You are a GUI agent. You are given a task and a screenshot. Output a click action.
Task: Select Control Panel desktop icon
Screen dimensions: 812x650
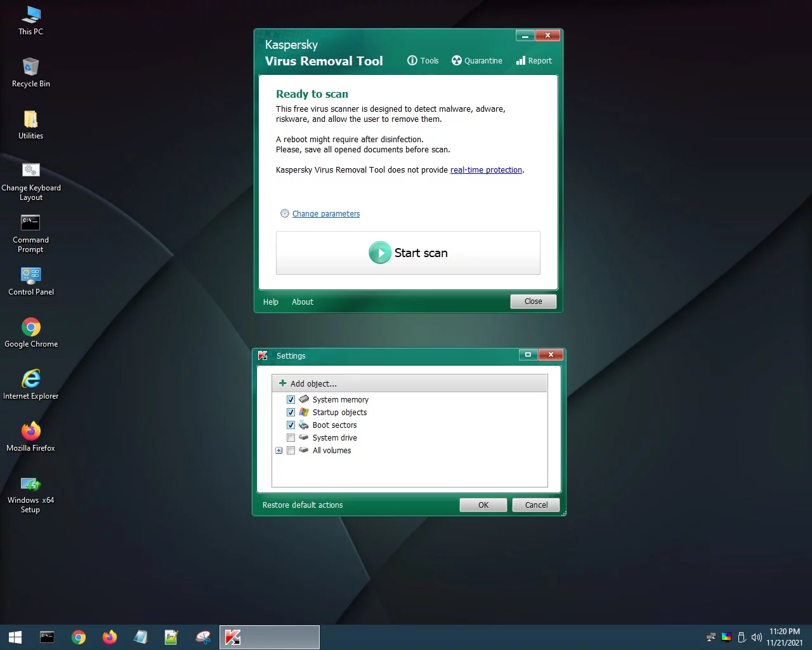click(31, 281)
